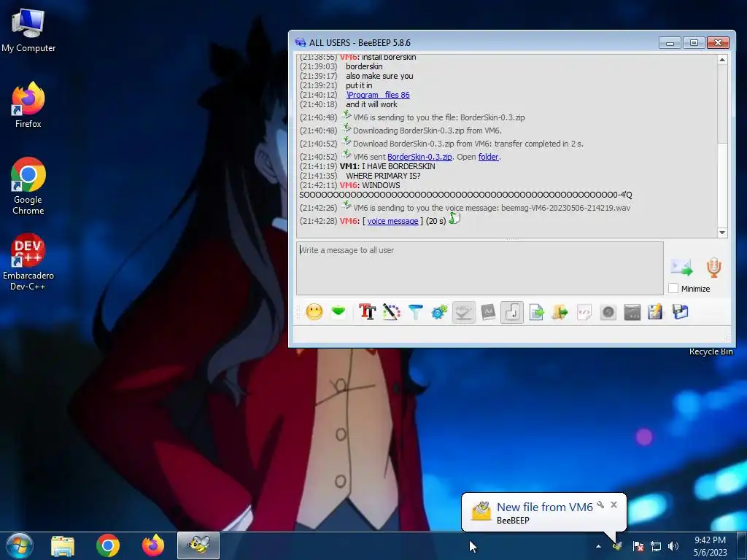
Task: Click the 'also make sure you' message
Action: point(379,76)
